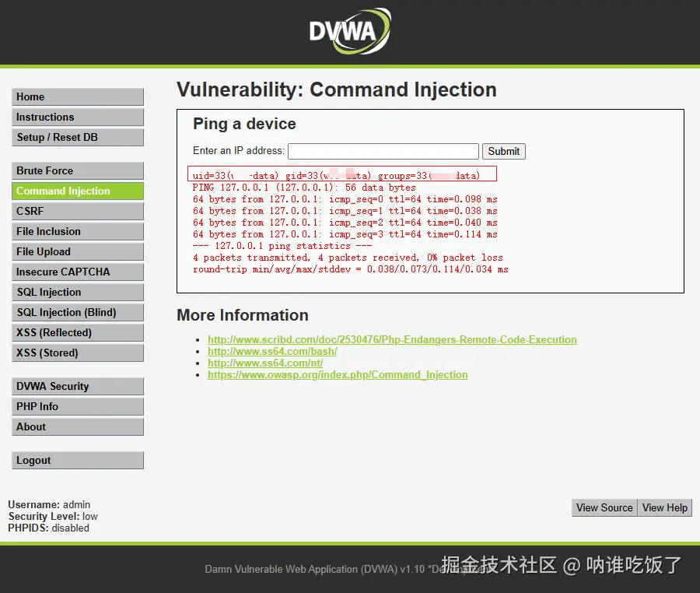The width and height of the screenshot is (700, 593).
Task: Click the View Help button
Action: (665, 507)
